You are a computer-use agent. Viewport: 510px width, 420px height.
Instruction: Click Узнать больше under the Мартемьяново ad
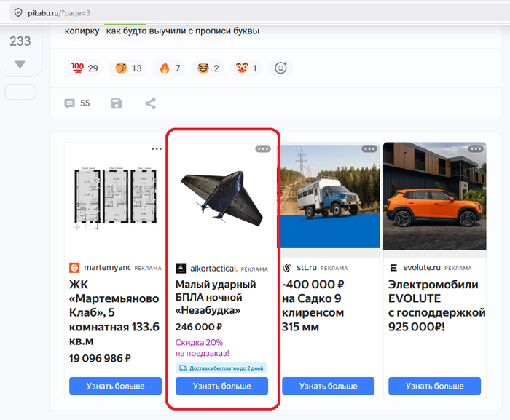[115, 386]
